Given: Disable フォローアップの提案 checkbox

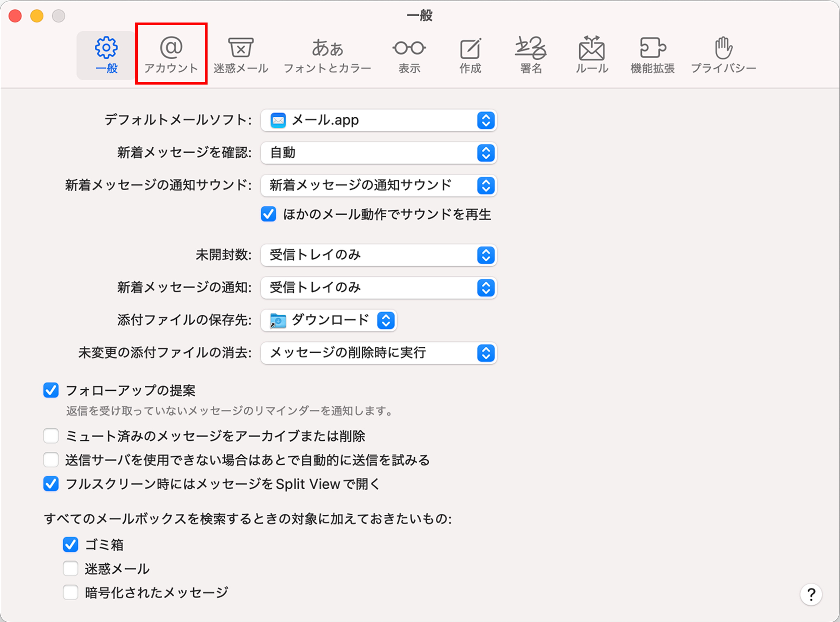Looking at the screenshot, I should click(51, 390).
